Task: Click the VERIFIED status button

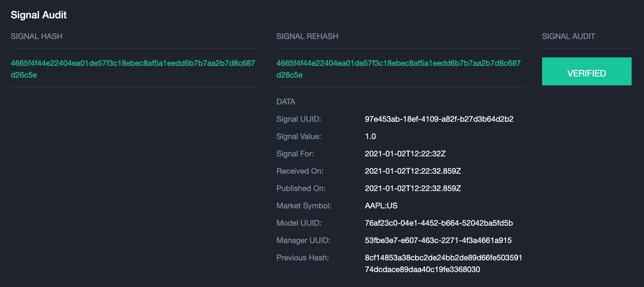Action: (586, 71)
